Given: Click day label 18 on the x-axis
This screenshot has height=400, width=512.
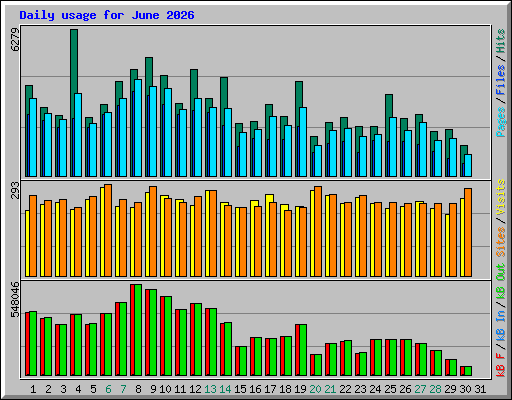Looking at the screenshot, I should 285,389.
